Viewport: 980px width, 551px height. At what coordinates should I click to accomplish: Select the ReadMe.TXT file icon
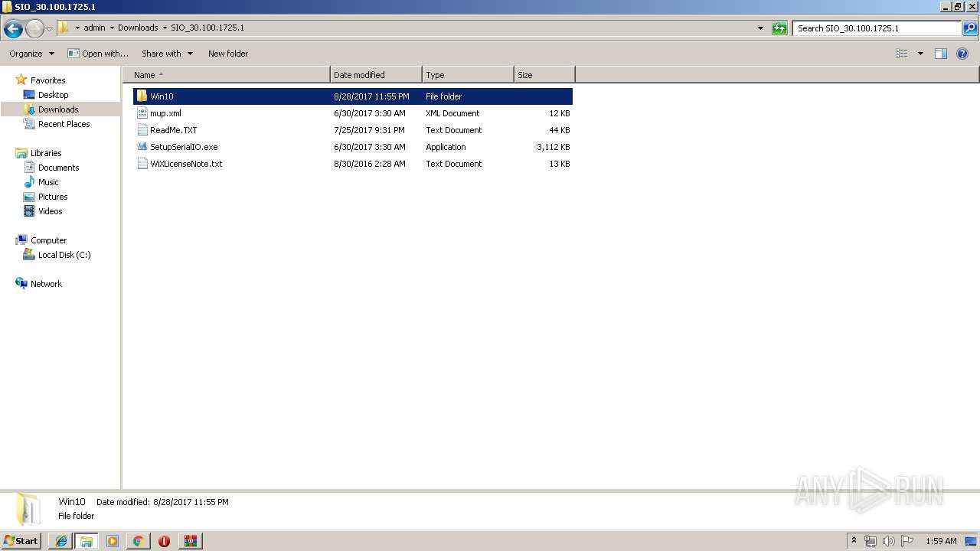point(142,130)
